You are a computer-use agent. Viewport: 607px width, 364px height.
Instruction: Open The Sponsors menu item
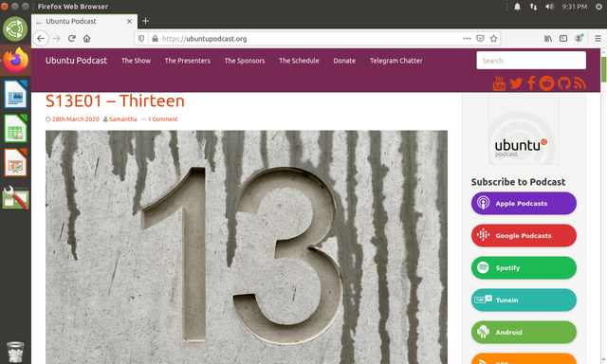(245, 61)
